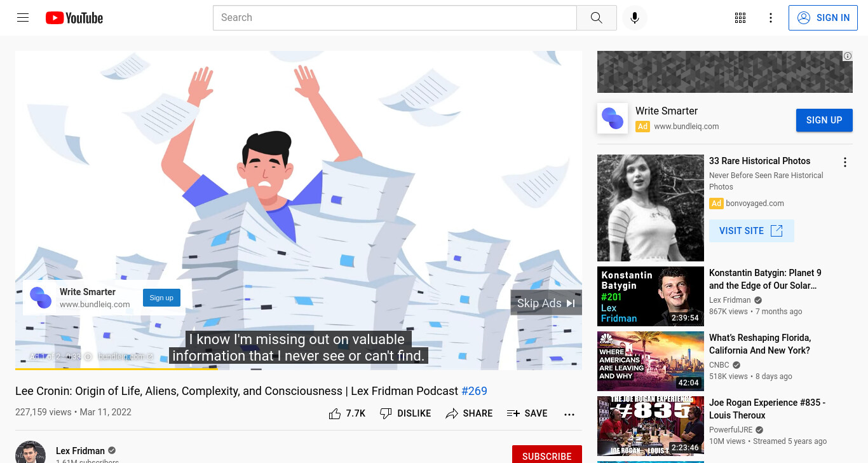Open Konstantin Batygin: Planet 9 title
Viewport: 868px width, 463px height.
pyautogui.click(x=765, y=279)
